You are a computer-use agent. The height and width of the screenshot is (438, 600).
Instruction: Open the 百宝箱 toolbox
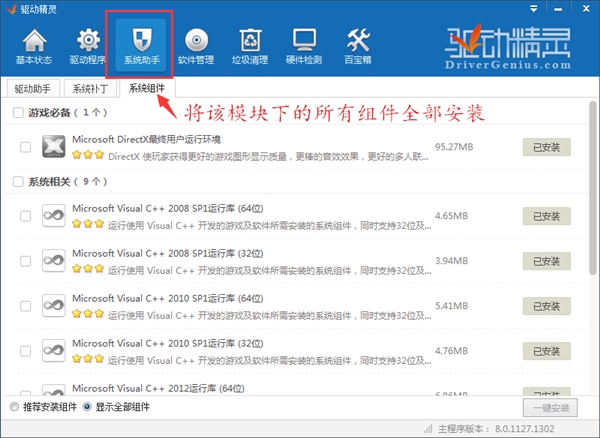[357, 46]
